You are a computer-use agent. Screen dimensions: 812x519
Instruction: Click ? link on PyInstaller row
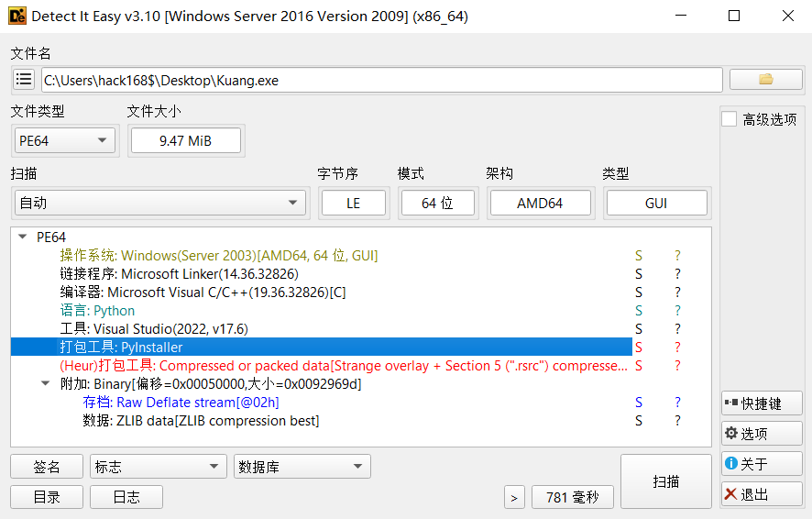click(677, 347)
